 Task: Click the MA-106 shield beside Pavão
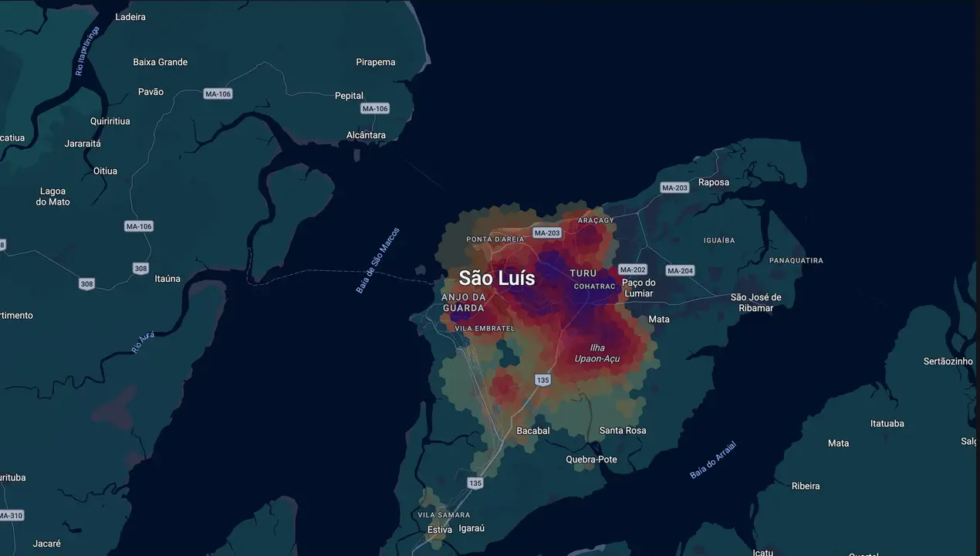[x=218, y=94]
